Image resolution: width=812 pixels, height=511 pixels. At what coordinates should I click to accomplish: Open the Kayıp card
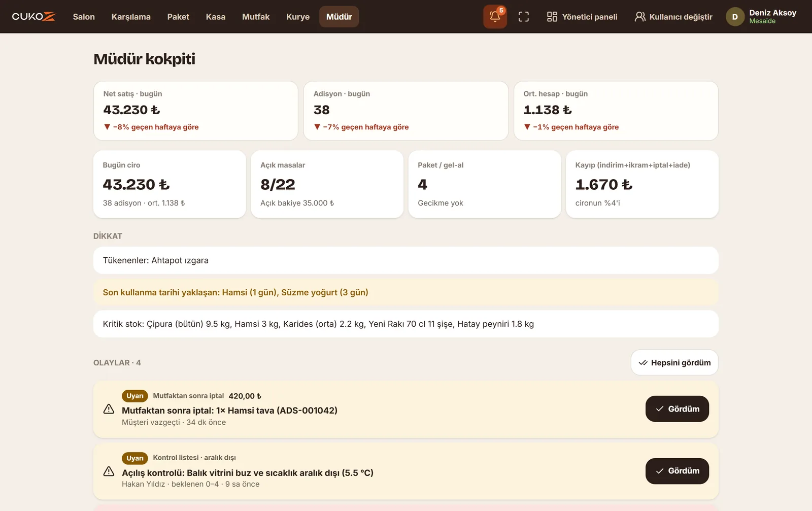pyautogui.click(x=642, y=184)
